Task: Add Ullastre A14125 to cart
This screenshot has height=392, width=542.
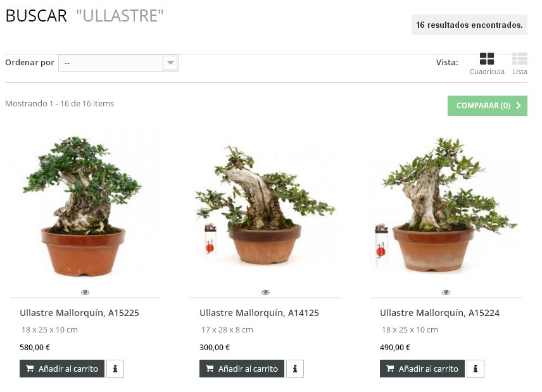Action: (242, 369)
